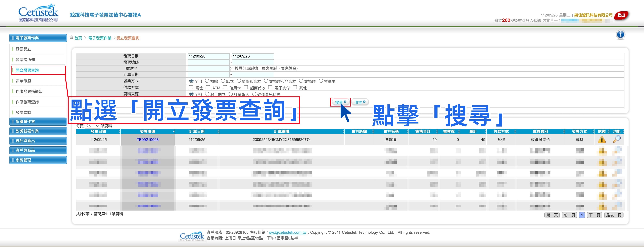Sort by the 發票日期 column header
The image size is (644, 247).
(x=98, y=132)
